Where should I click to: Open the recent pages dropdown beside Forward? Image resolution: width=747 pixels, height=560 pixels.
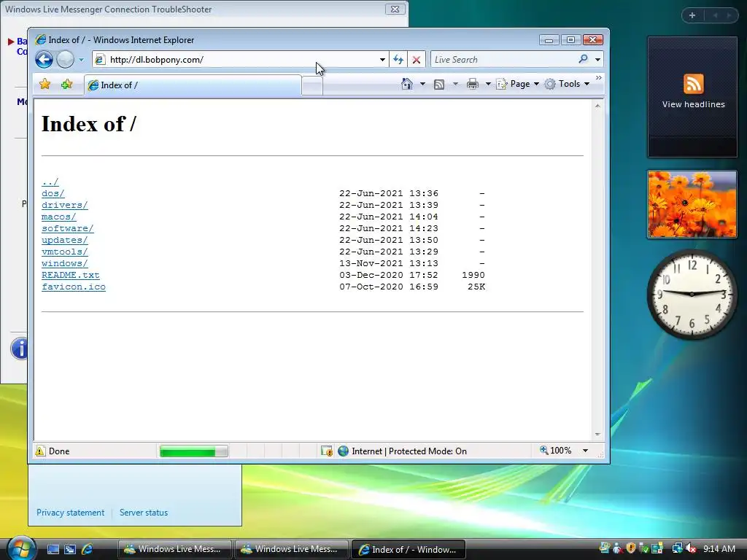pyautogui.click(x=81, y=60)
